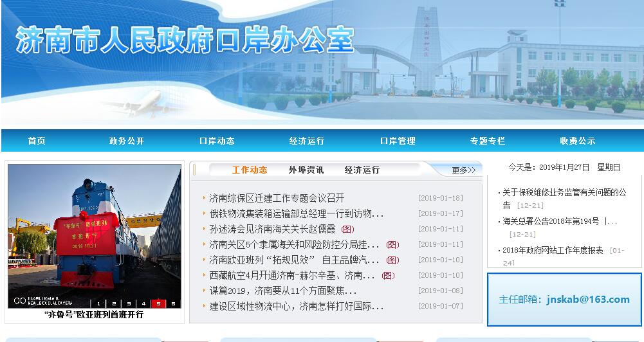Select highlighted slide 5 indicator

pos(158,303)
